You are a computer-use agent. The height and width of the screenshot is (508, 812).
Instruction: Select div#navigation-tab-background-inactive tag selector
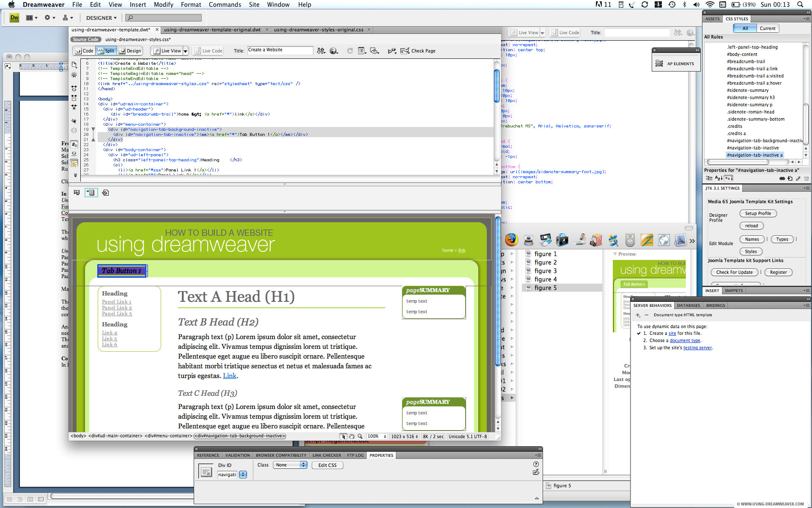click(x=240, y=436)
